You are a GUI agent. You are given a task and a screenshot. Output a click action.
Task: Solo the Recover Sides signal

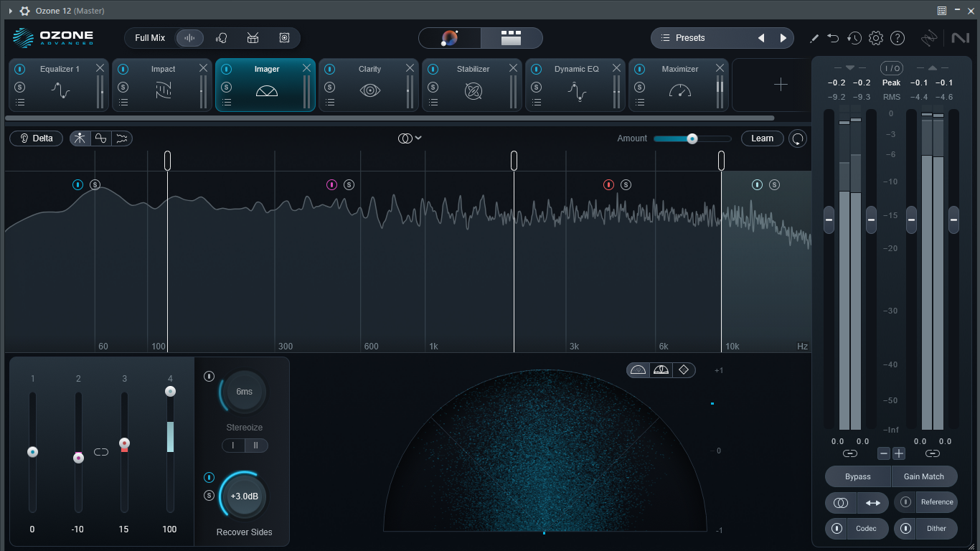coord(209,495)
